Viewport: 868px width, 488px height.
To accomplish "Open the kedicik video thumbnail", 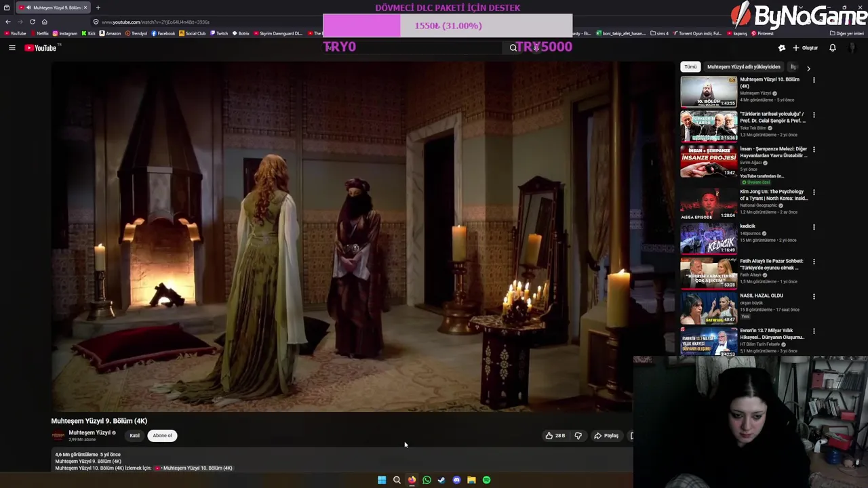I will click(x=709, y=239).
